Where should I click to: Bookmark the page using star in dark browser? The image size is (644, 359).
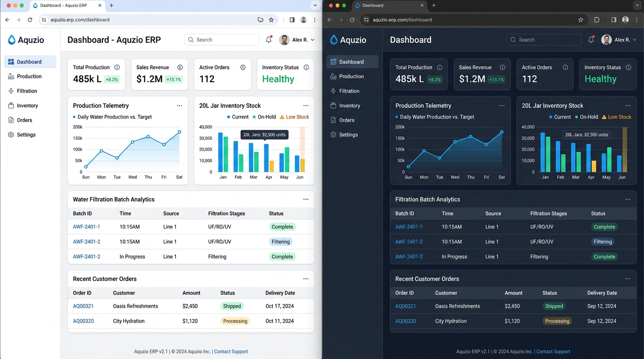(581, 20)
